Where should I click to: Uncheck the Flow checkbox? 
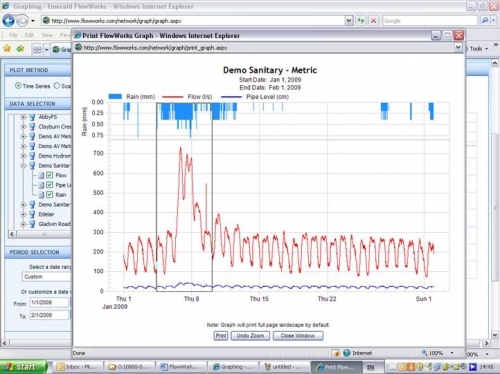click(x=49, y=175)
